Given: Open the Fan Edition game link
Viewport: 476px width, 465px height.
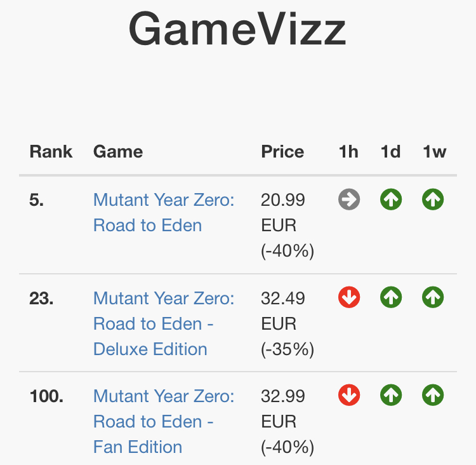Looking at the screenshot, I should [164, 421].
